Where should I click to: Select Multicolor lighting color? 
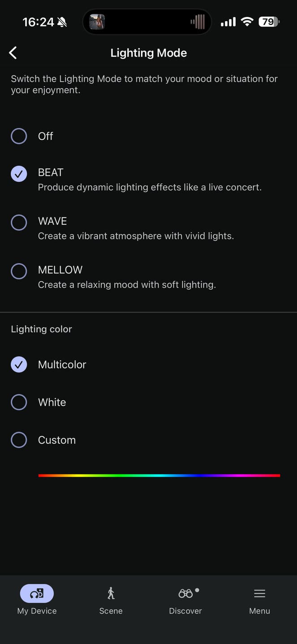pyautogui.click(x=19, y=364)
